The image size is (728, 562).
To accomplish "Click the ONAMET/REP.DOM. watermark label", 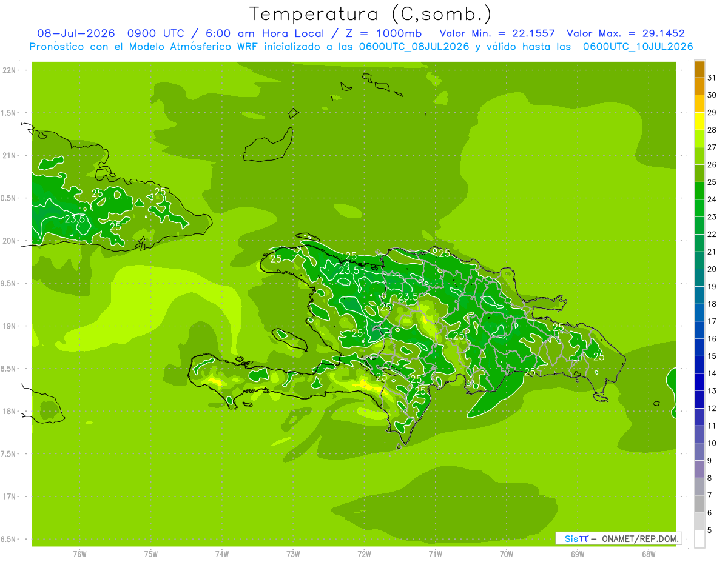I will (x=639, y=538).
